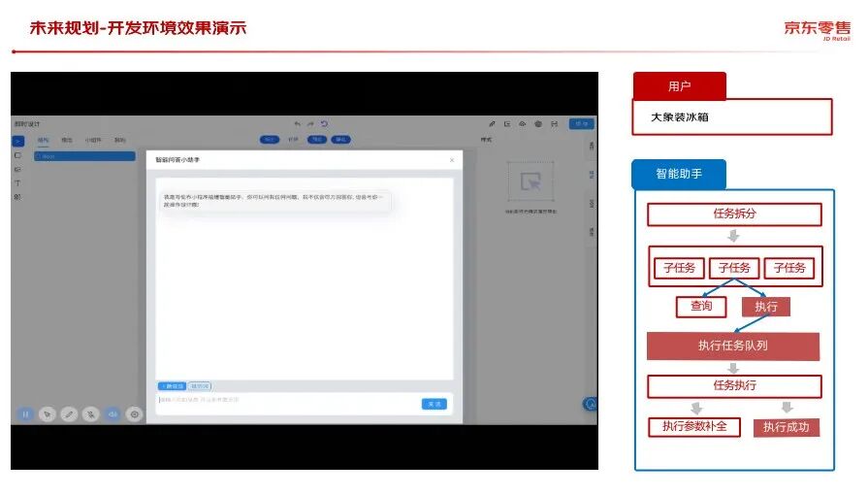
Task: Open the fourth tab in the left panel
Action: [x=119, y=140]
